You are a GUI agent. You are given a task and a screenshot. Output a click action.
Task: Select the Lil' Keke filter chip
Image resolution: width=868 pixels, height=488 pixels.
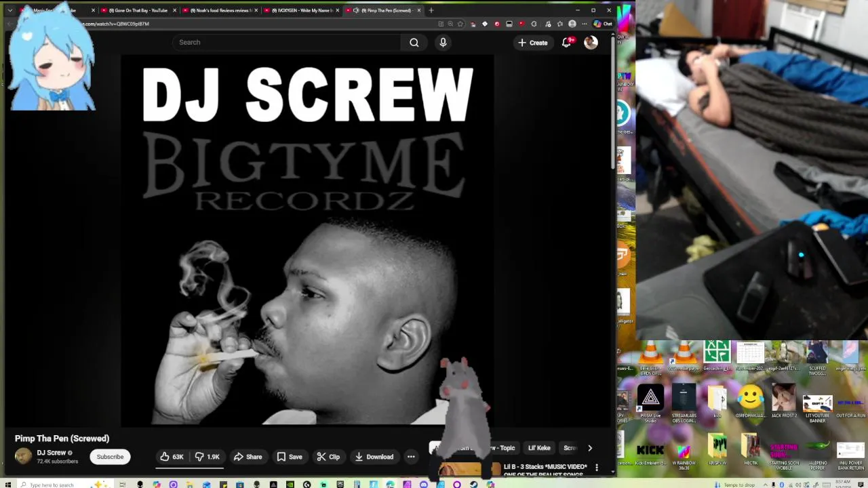point(539,448)
